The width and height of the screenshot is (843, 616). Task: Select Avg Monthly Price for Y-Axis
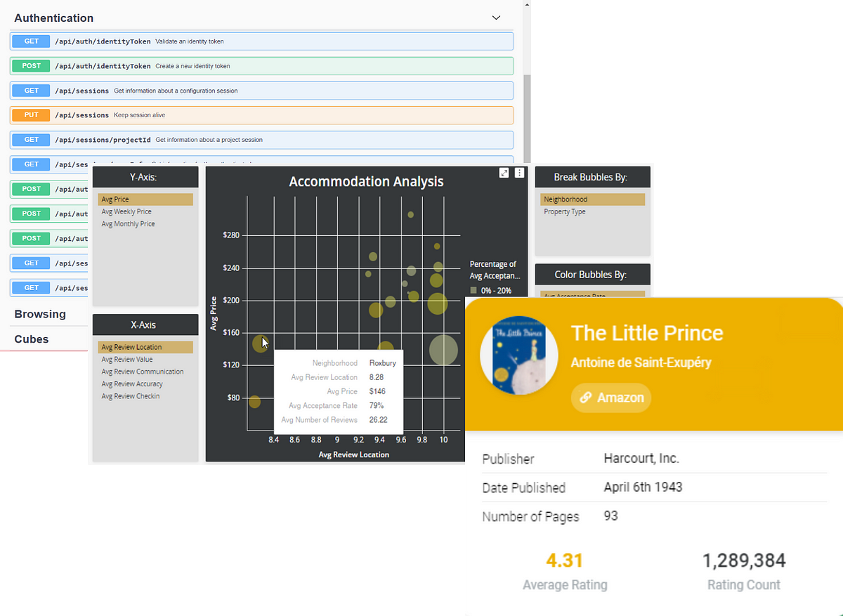[x=128, y=224]
